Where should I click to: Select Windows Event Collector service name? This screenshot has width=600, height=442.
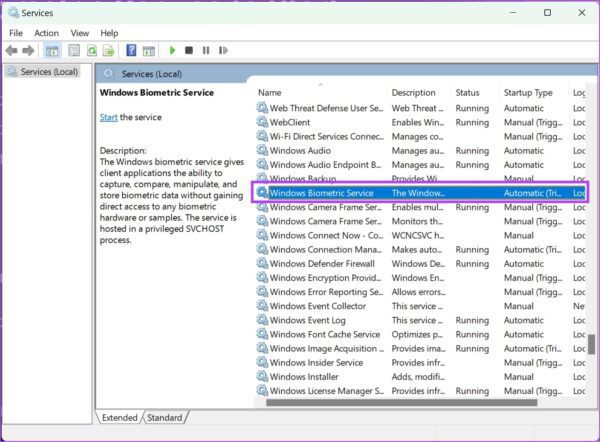tap(318, 306)
